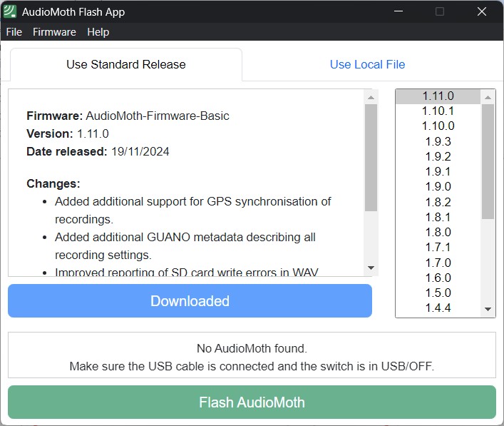Open the Help menu
Screen dimensions: 504x426
pyautogui.click(x=98, y=32)
